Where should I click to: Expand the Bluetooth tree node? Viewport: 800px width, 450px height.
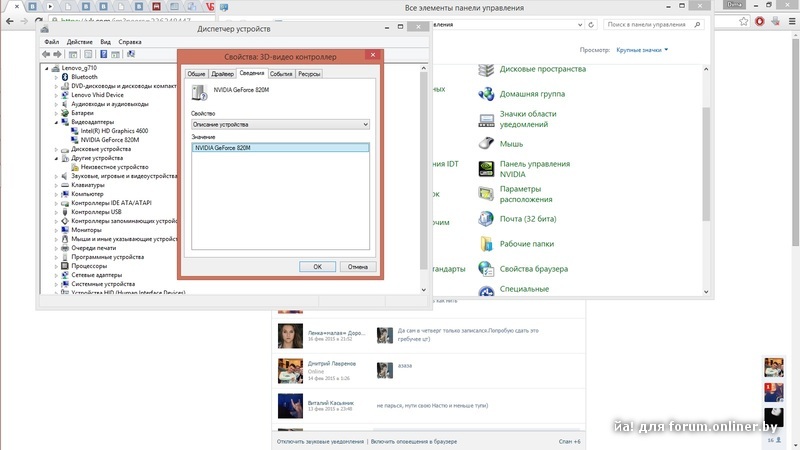click(56, 78)
